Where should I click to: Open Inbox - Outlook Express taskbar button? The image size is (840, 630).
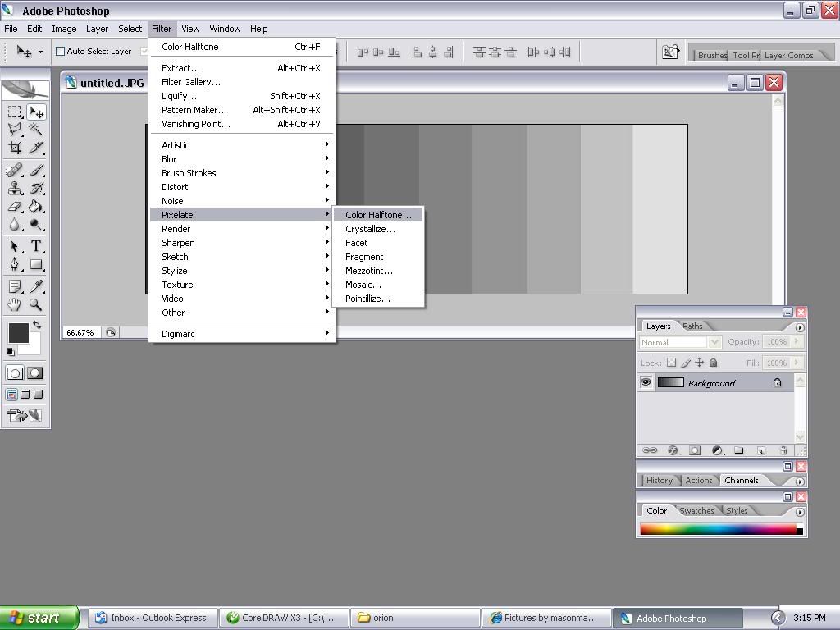(153, 618)
